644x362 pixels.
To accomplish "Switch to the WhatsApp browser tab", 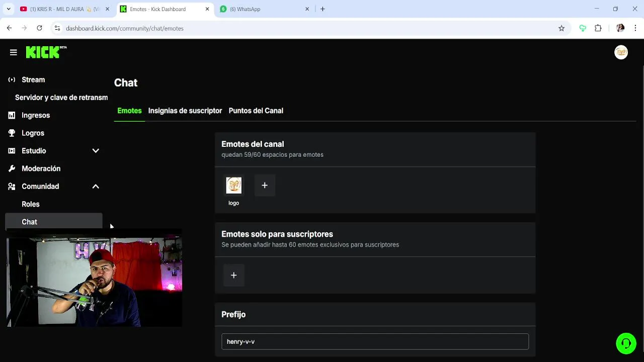I will 265,9.
